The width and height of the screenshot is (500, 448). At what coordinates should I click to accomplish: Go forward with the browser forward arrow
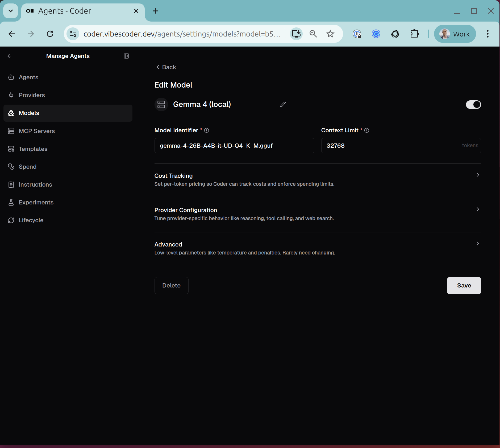pos(31,34)
